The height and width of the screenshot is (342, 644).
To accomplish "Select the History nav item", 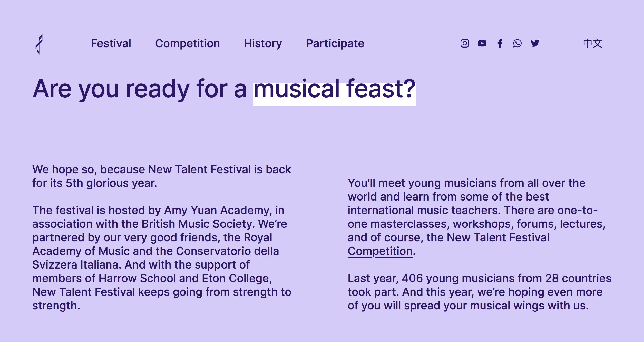I will 263,43.
